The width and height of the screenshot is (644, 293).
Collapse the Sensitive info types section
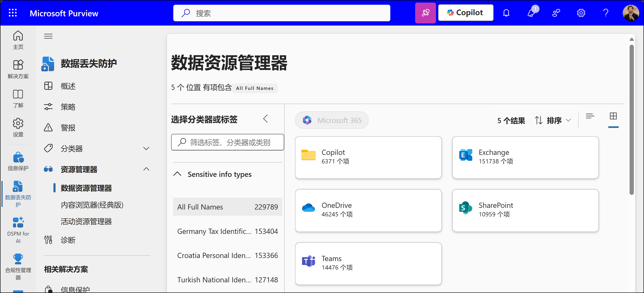[177, 174]
